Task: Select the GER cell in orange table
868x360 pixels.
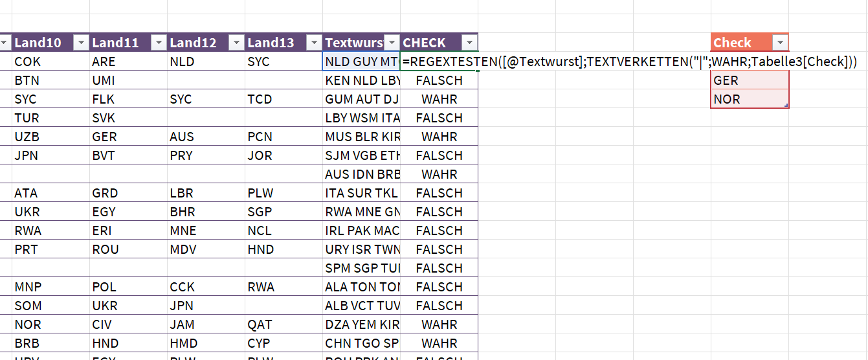Action: [748, 81]
